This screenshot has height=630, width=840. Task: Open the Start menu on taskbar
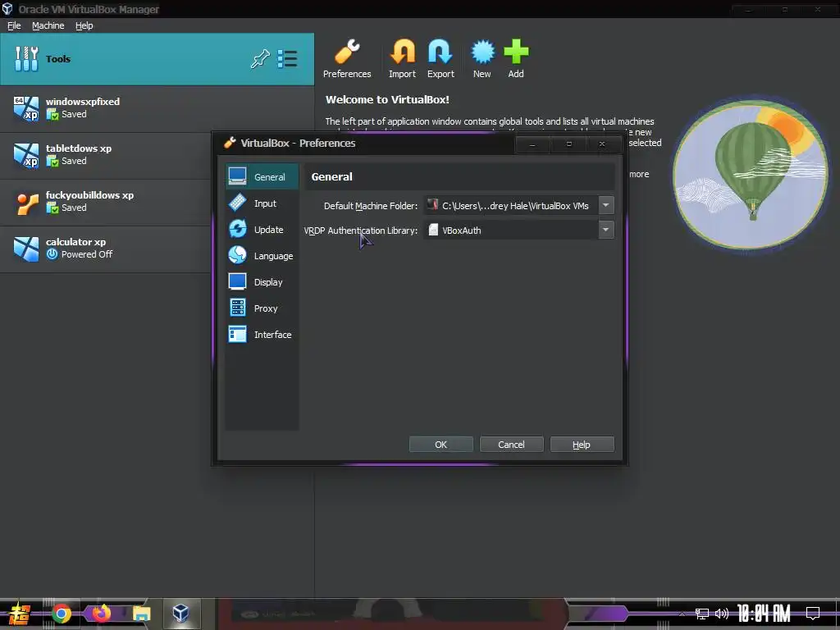tap(20, 614)
